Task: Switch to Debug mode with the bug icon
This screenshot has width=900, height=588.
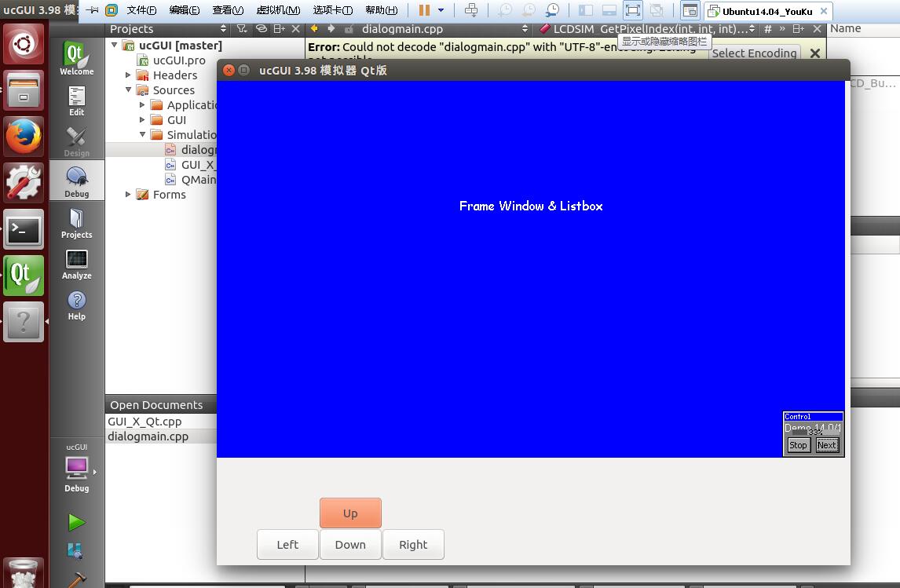Action: click(x=76, y=182)
